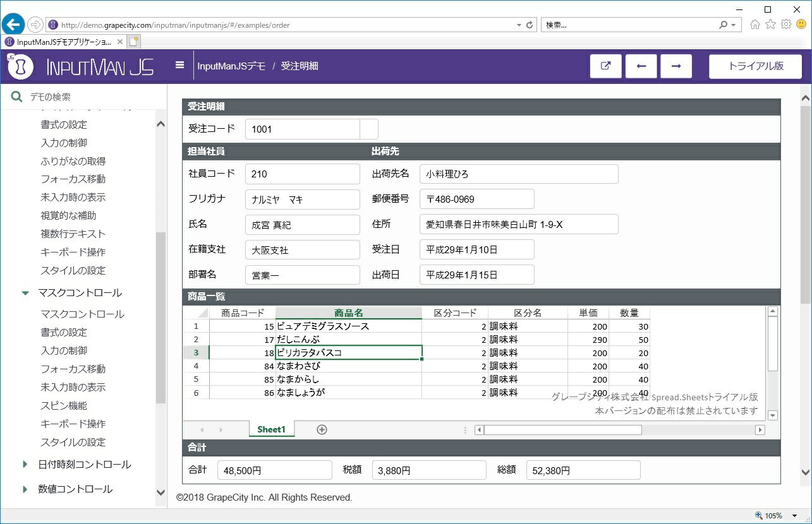
Task: Click the 社員コード input field
Action: tap(303, 174)
